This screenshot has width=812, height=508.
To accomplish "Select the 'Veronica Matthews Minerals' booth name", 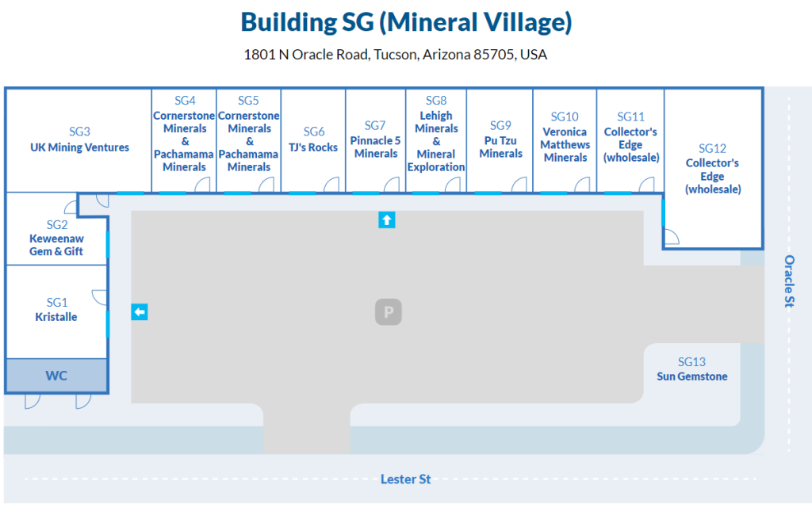I will pyautogui.click(x=565, y=145).
